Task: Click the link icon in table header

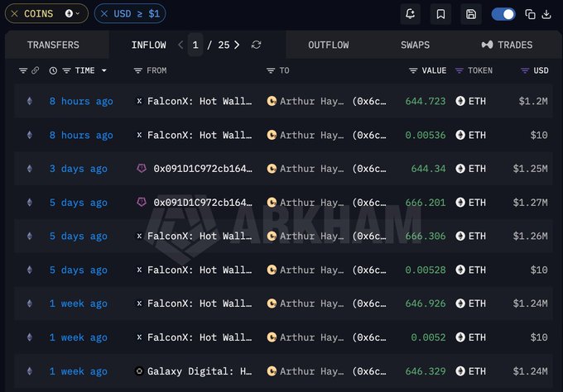Action: point(35,70)
